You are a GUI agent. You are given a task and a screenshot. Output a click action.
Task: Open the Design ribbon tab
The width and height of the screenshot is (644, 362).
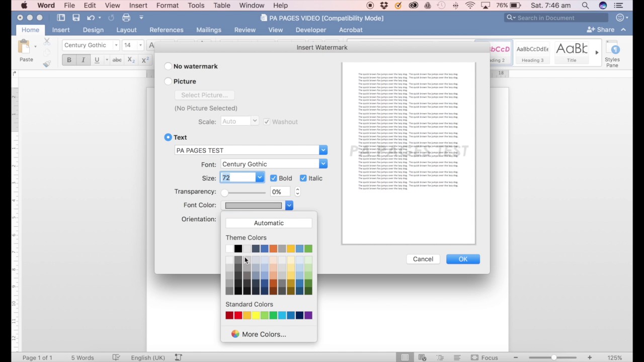pyautogui.click(x=93, y=30)
